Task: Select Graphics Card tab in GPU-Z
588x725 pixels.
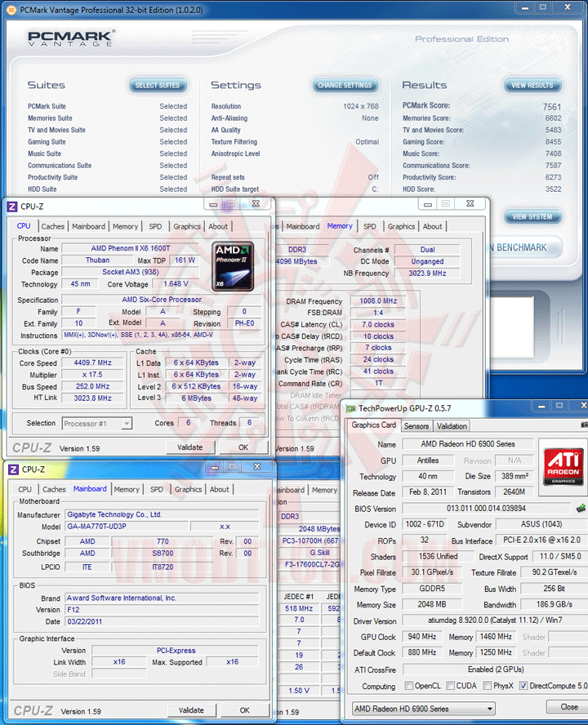Action: [374, 425]
